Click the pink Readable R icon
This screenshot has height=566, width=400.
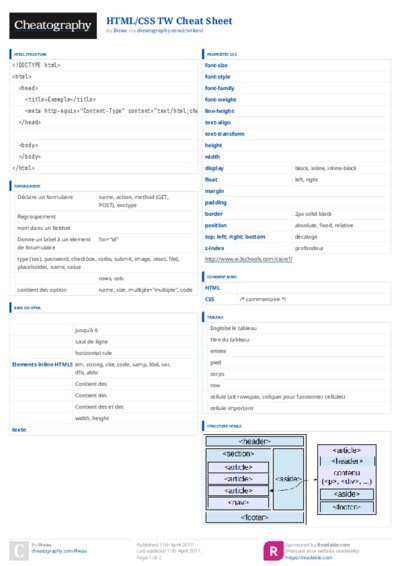point(273,551)
